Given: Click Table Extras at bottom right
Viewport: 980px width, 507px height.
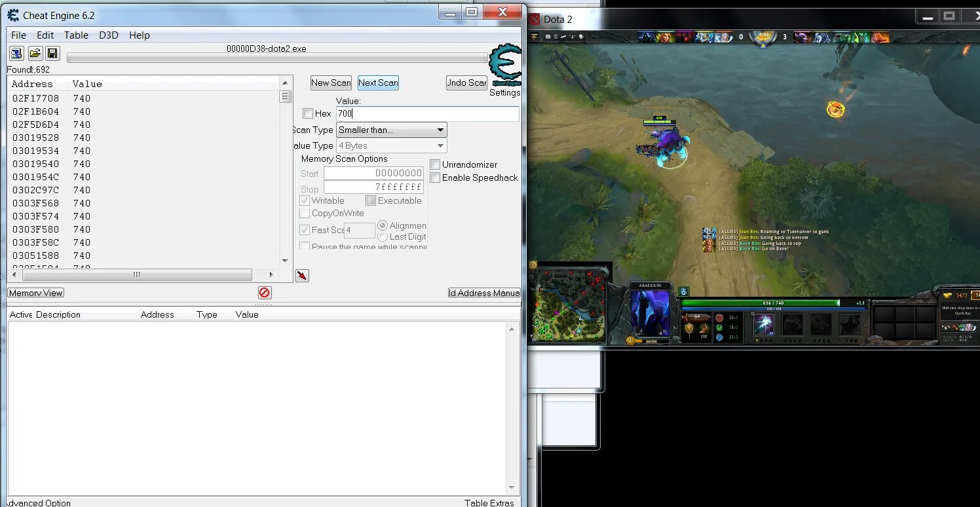Looking at the screenshot, I should pos(489,502).
